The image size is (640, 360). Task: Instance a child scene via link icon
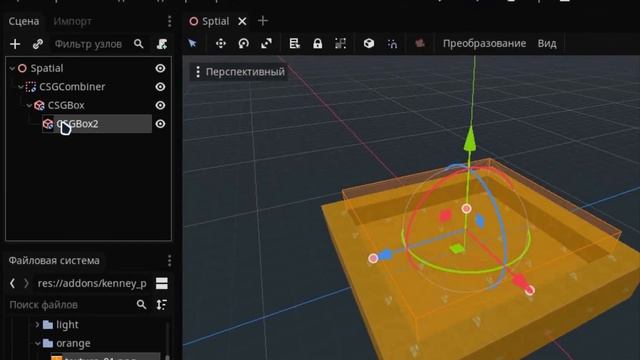coord(38,44)
